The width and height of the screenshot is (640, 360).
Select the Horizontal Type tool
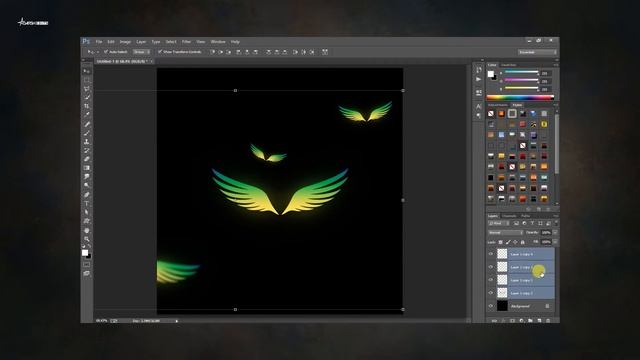[x=87, y=203]
